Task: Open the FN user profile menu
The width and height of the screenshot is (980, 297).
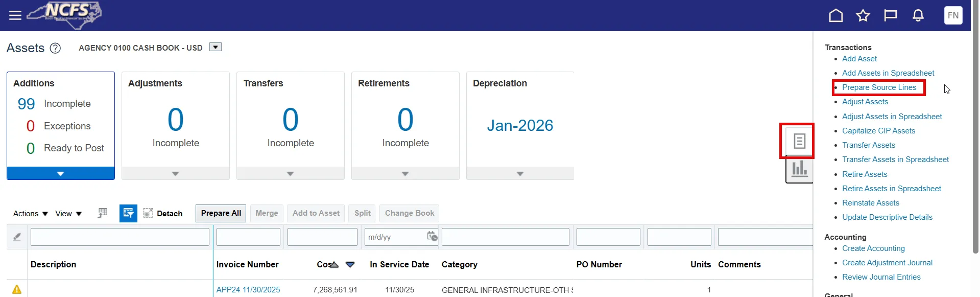Action: point(953,15)
